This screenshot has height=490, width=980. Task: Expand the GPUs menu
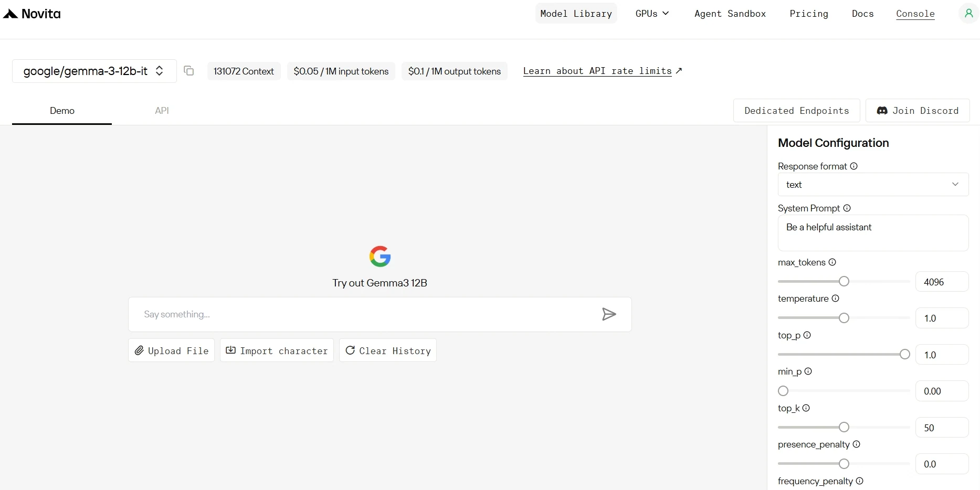652,14
